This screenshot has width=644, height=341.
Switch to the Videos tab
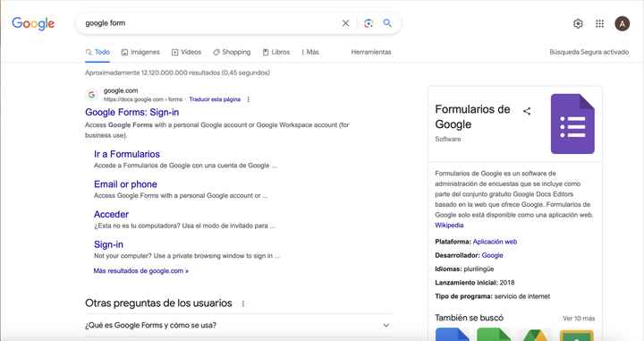186,52
